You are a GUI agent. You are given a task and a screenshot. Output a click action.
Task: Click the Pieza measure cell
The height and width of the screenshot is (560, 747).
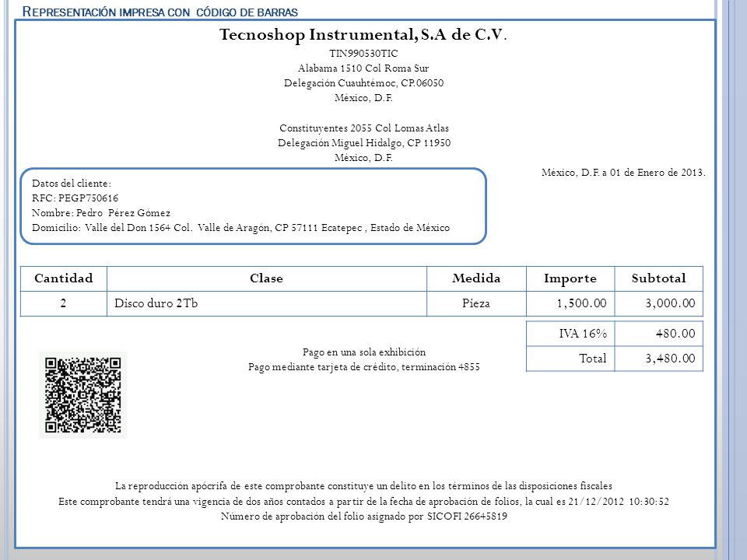(x=476, y=303)
